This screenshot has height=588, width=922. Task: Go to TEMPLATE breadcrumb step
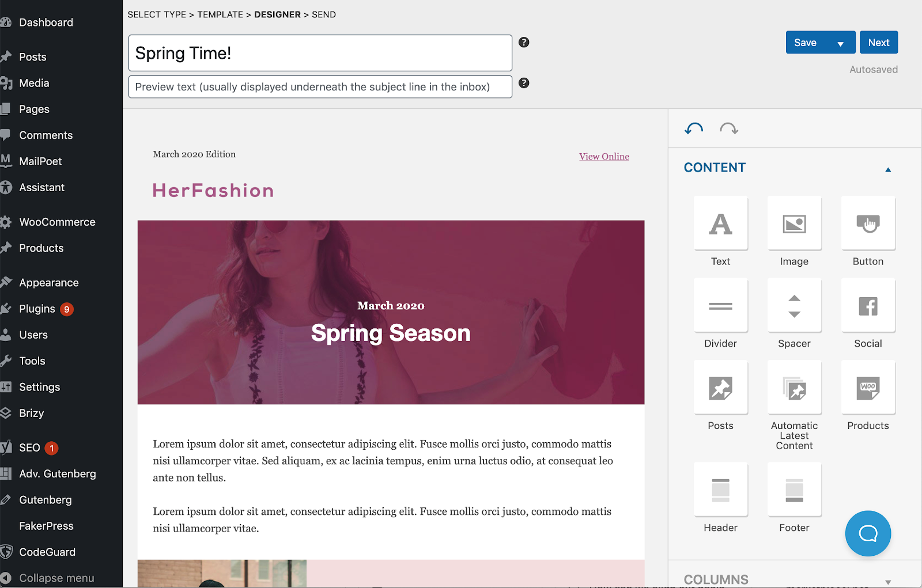pos(220,14)
